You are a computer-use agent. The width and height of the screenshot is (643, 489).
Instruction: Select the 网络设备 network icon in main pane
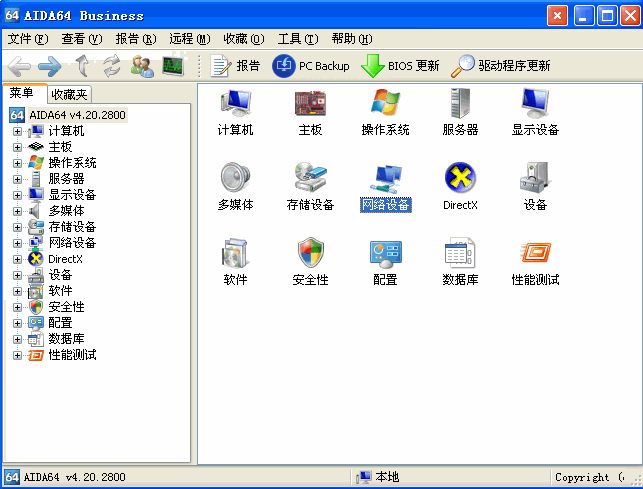385,187
